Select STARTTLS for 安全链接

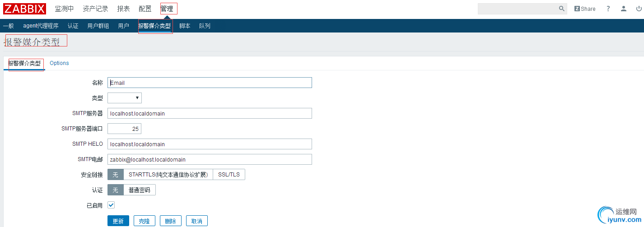(168, 175)
